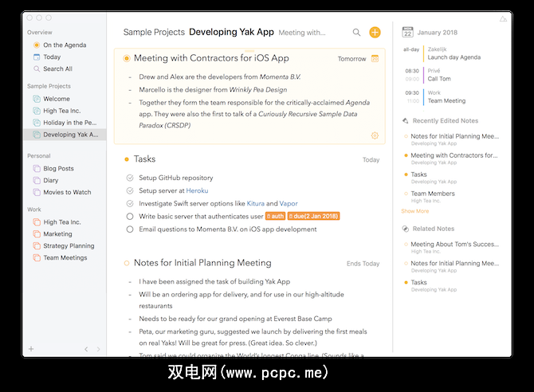Select On the Agenda in the sidebar
Screen dimensions: 534x392
[x=65, y=45]
